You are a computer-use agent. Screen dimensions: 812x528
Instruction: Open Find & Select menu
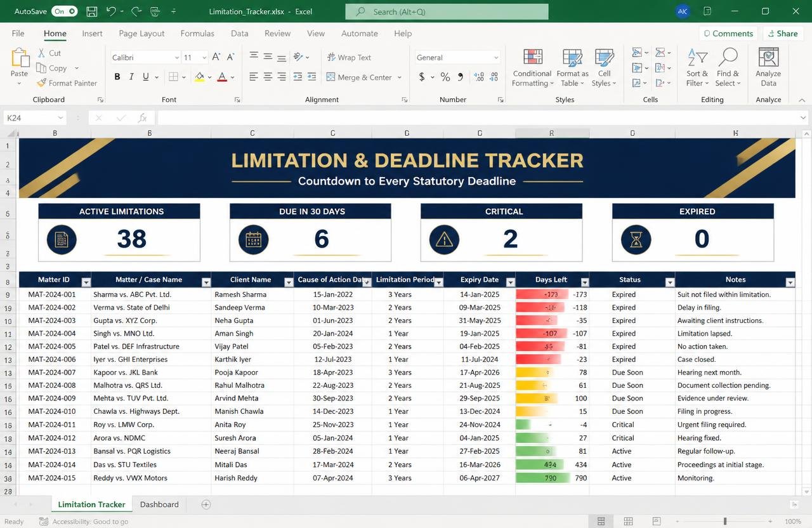coord(728,68)
